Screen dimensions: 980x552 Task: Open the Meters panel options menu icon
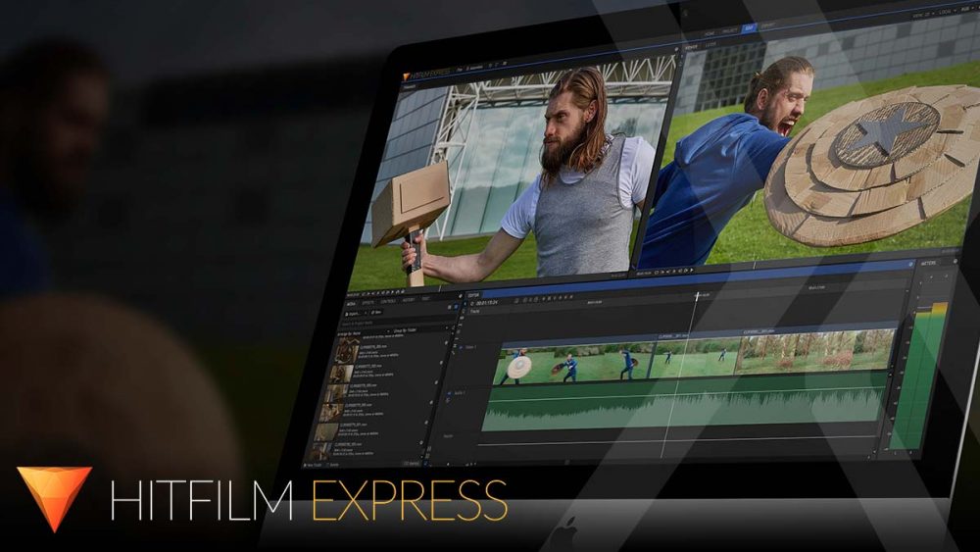point(955,262)
